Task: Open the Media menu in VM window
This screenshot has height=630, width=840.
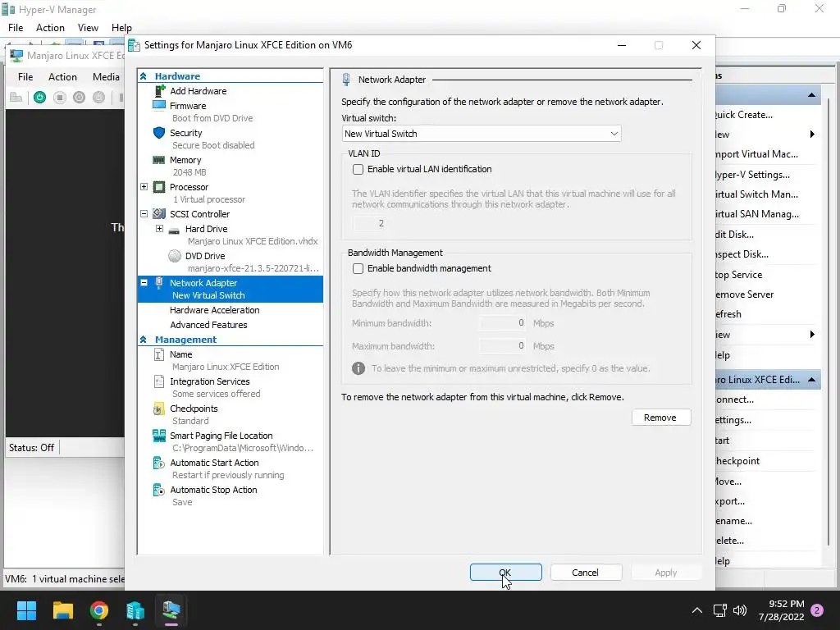Action: tap(106, 77)
